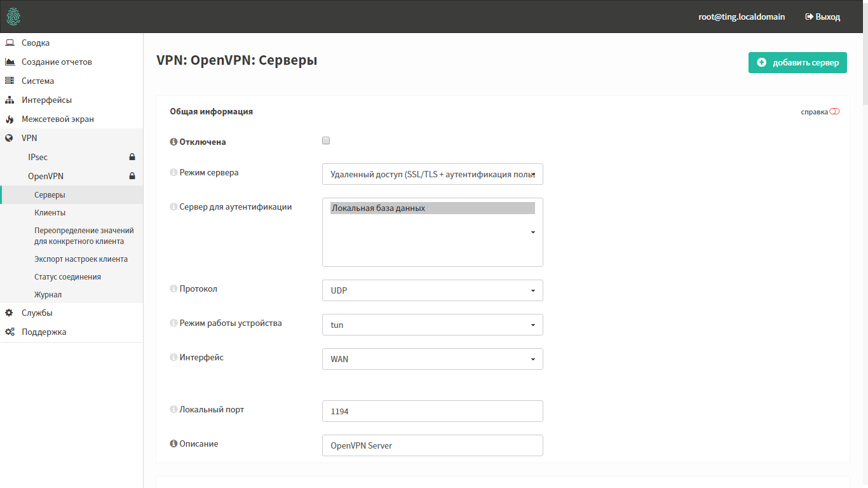Click the добавить сервер button
The width and height of the screenshot is (868, 488).
pyautogui.click(x=797, y=63)
